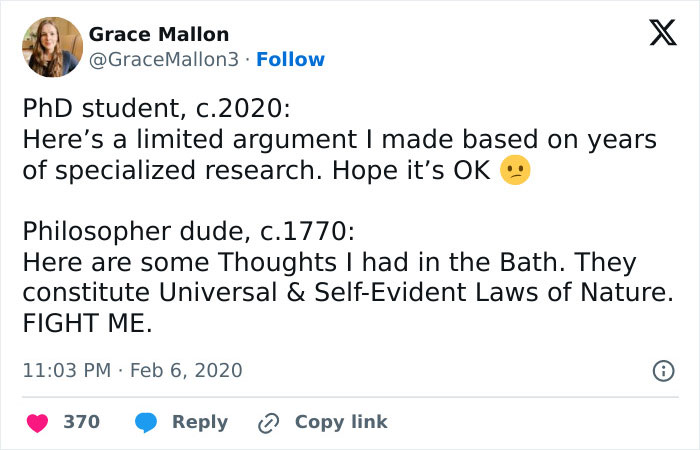
Task: Open the 11:03 PM Feb 6, 2020 timestamp
Action: coord(132,370)
